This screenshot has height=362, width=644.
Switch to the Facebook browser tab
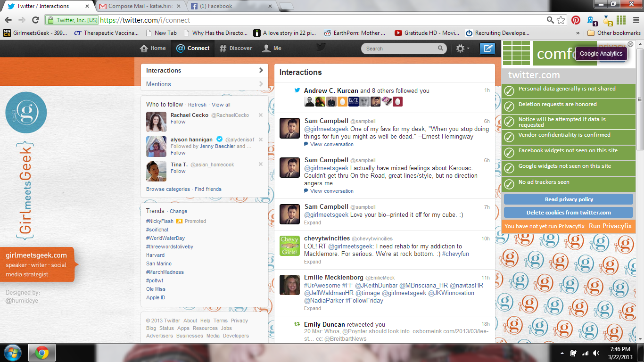coord(231,6)
